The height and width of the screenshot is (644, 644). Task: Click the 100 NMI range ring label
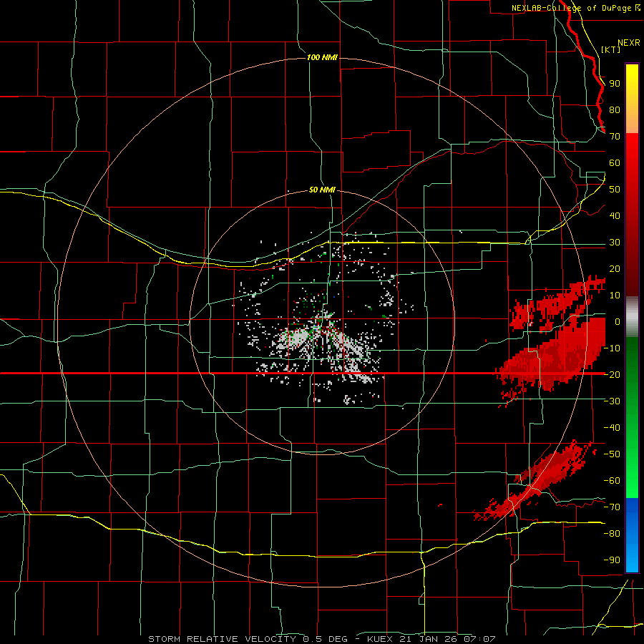(323, 57)
